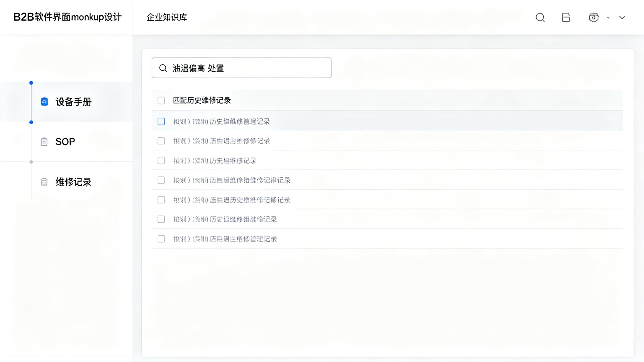This screenshot has width=644, height=362.
Task: Tick the fourth result row's checkbox
Action: (x=161, y=180)
